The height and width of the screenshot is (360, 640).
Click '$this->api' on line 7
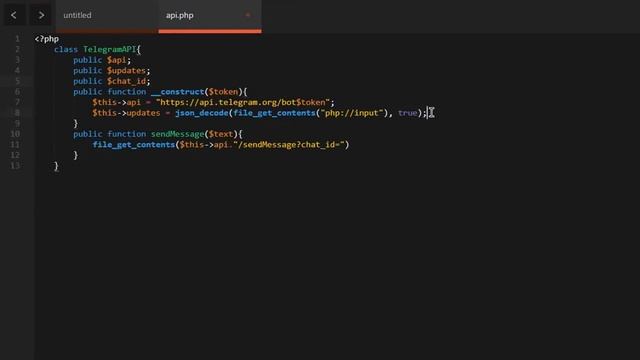pyautogui.click(x=116, y=102)
